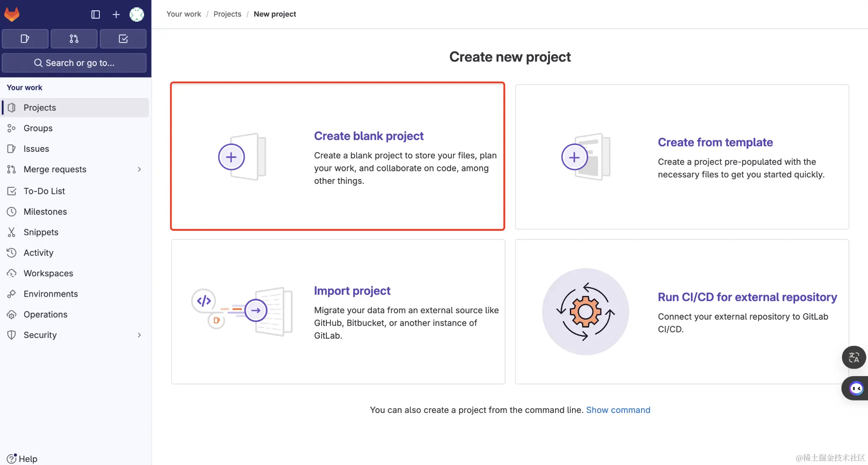Open assigned issues shortcut icon
Viewport: 868px width, 465px height.
click(25, 39)
